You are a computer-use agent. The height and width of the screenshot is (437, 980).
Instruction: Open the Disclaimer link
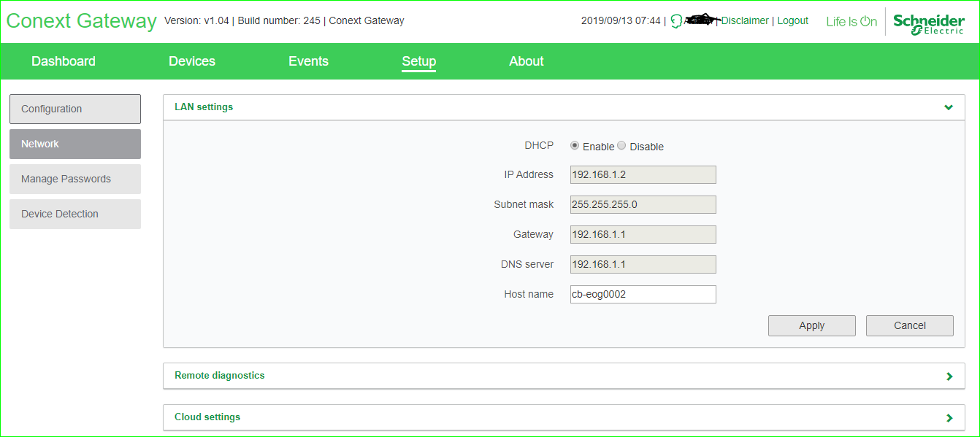745,21
